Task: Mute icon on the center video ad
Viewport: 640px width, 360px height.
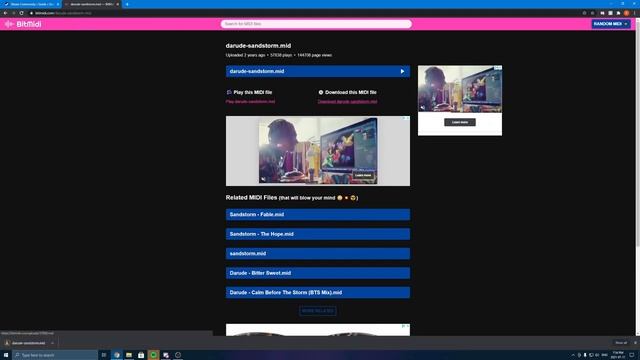Action: (x=263, y=179)
